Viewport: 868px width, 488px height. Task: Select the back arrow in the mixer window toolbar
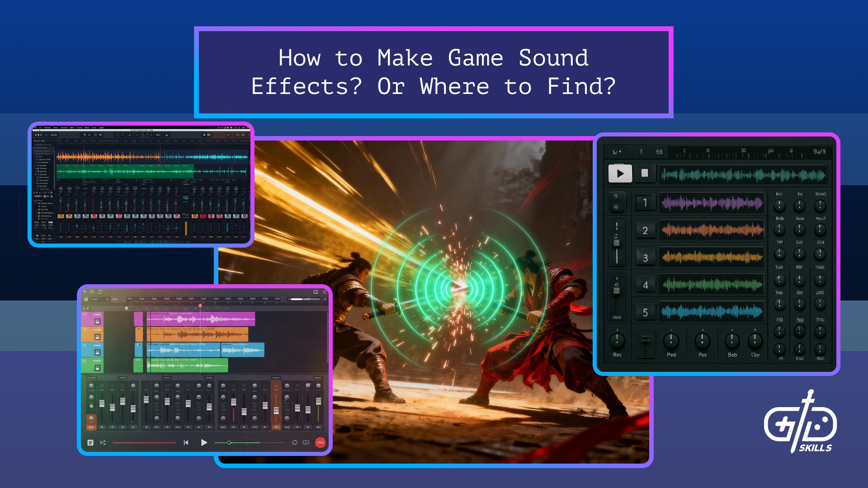tap(85, 292)
